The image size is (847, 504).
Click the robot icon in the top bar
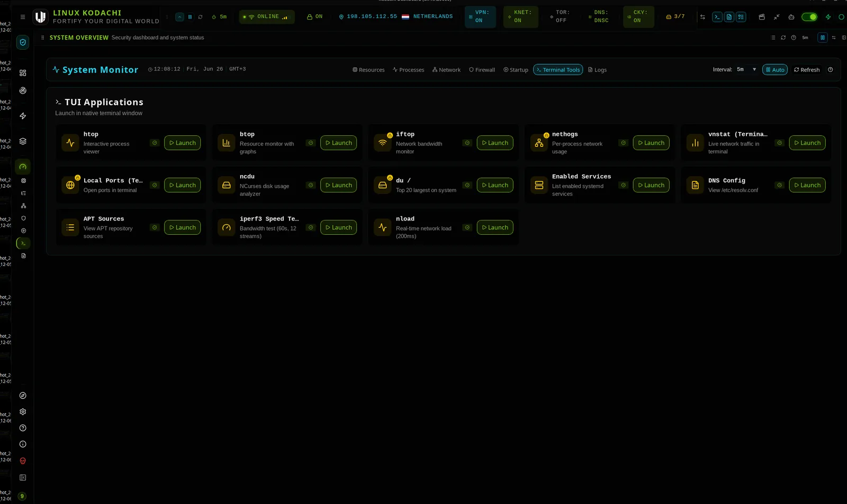point(791,17)
